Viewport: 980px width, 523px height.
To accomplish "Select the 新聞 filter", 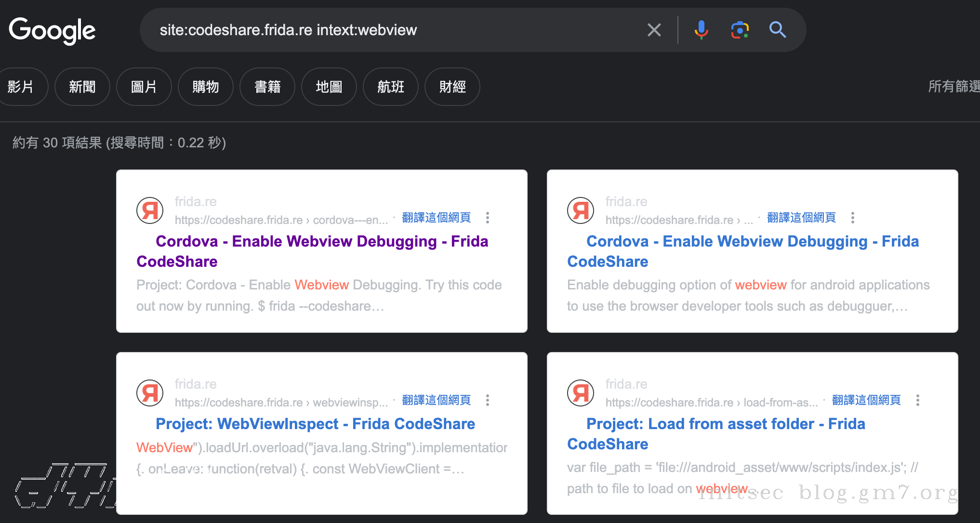I will click(x=82, y=87).
